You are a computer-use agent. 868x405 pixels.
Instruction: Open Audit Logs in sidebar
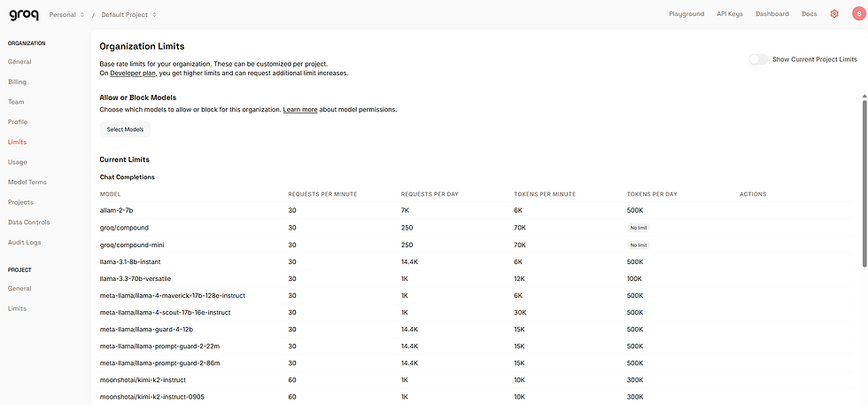click(24, 242)
